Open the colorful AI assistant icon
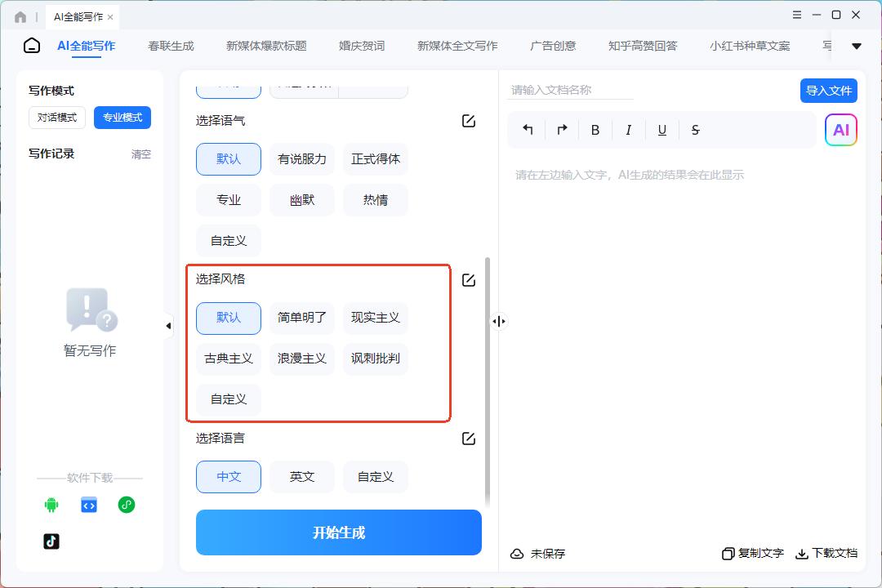The image size is (882, 588). [840, 130]
